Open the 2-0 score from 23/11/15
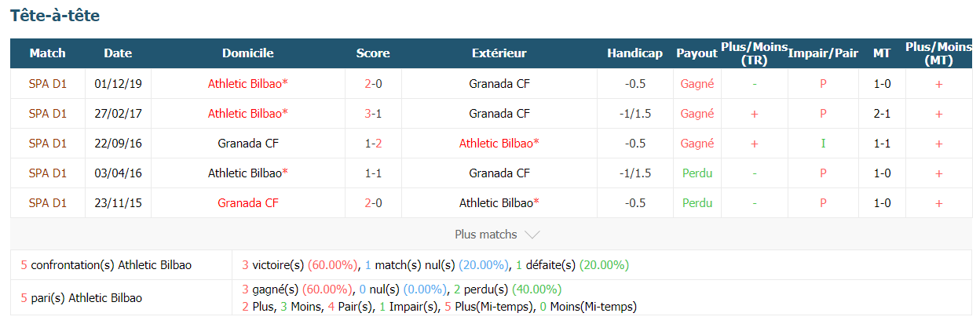This screenshot has height=324, width=980. 373,202
